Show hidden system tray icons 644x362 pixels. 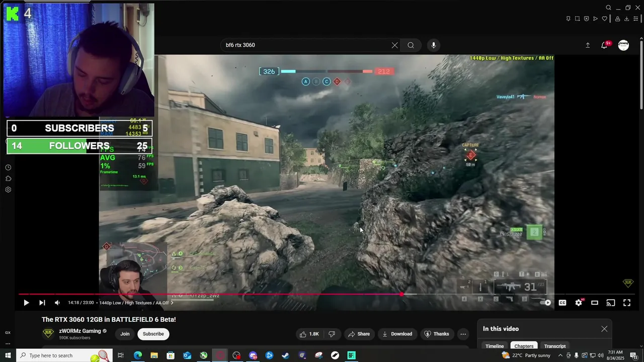pos(560,355)
